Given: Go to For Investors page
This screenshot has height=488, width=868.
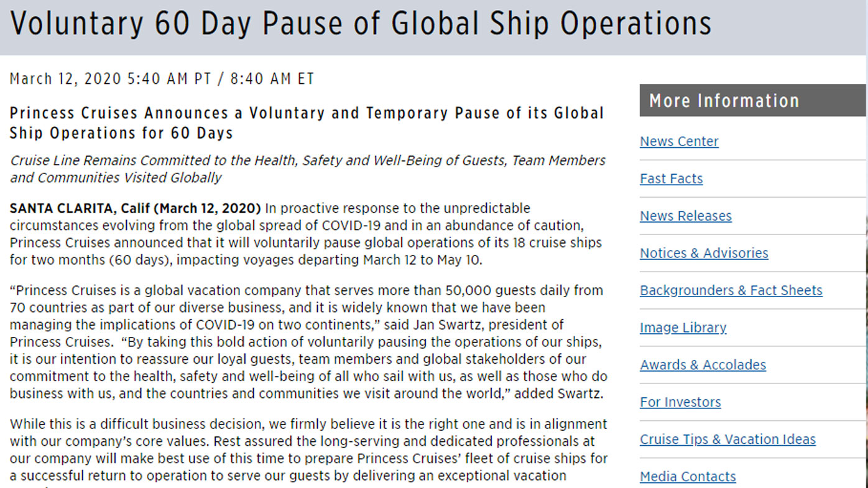Looking at the screenshot, I should pyautogui.click(x=680, y=403).
